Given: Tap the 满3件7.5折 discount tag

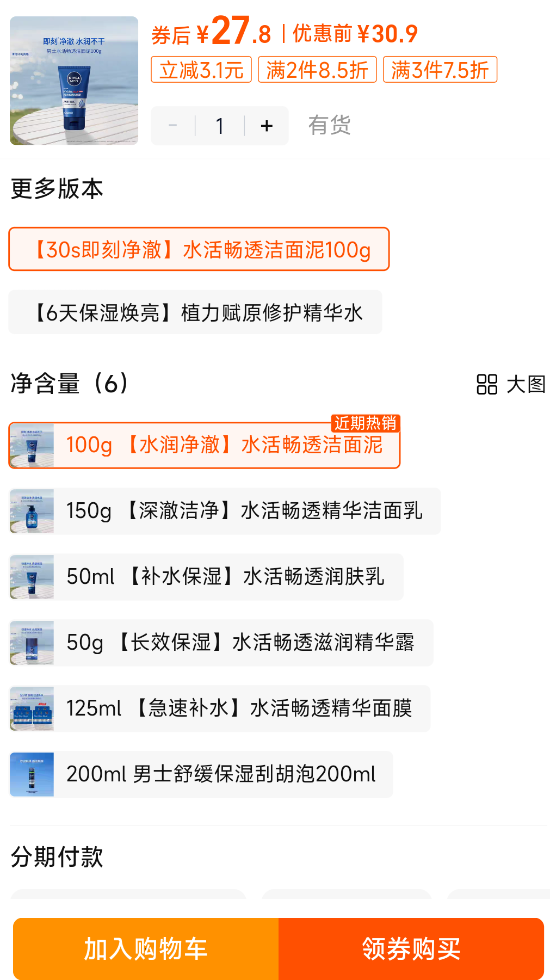Looking at the screenshot, I should (x=440, y=70).
